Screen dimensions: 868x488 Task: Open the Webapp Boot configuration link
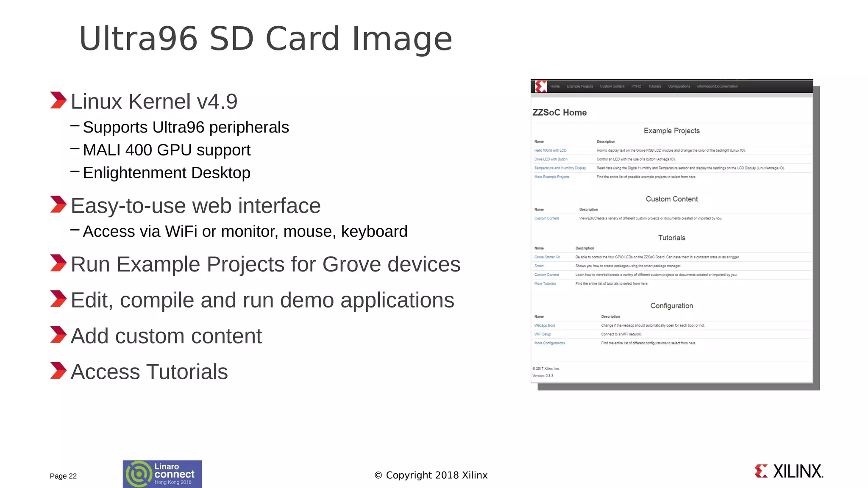point(544,326)
